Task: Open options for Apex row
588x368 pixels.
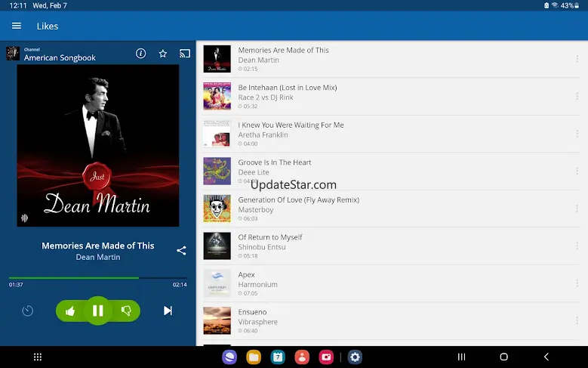Action: coord(577,283)
